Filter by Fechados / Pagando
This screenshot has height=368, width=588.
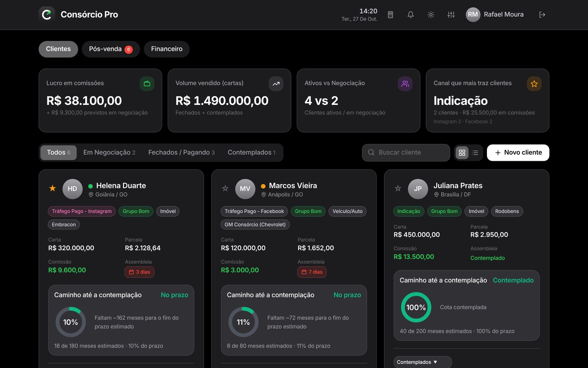[x=182, y=152]
